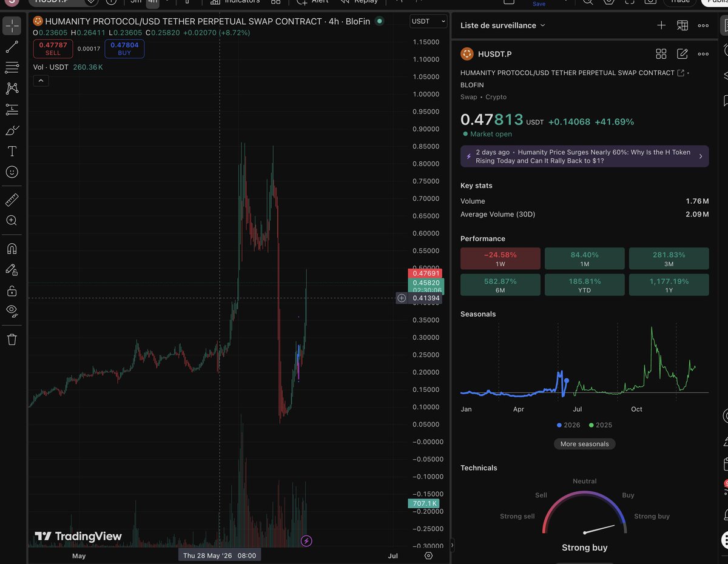The width and height of the screenshot is (728, 564).
Task: Click the Vol · USDT indicator label
Action: point(51,67)
